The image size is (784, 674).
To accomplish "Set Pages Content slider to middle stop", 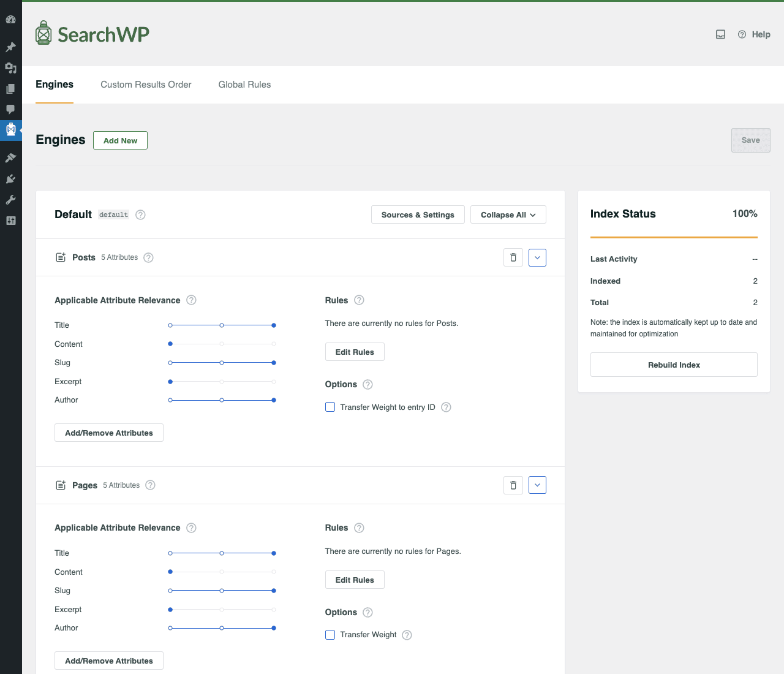I will pos(222,572).
